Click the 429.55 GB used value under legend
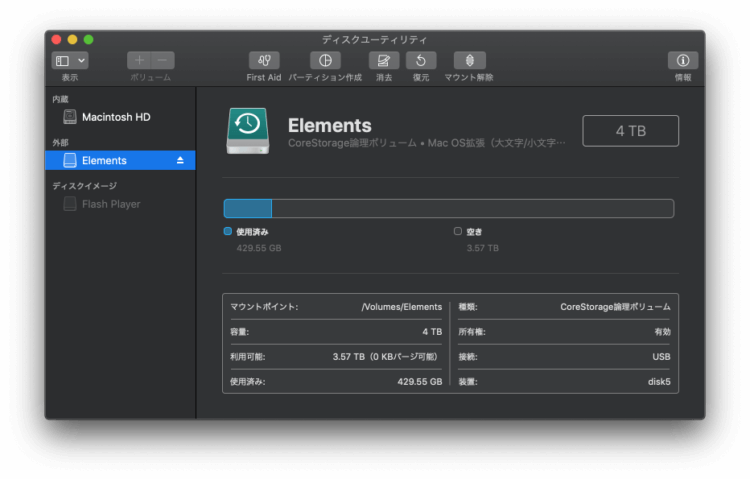 click(x=259, y=248)
